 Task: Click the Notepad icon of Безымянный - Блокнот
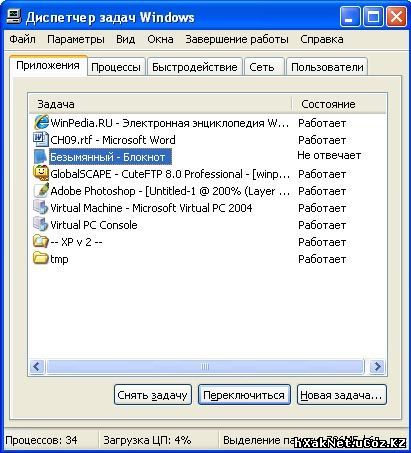pyautogui.click(x=41, y=156)
